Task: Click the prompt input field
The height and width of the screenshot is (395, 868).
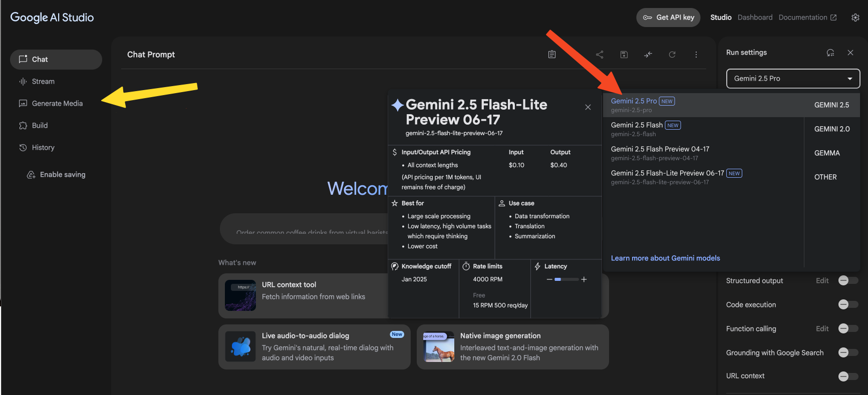Action: [x=304, y=229]
